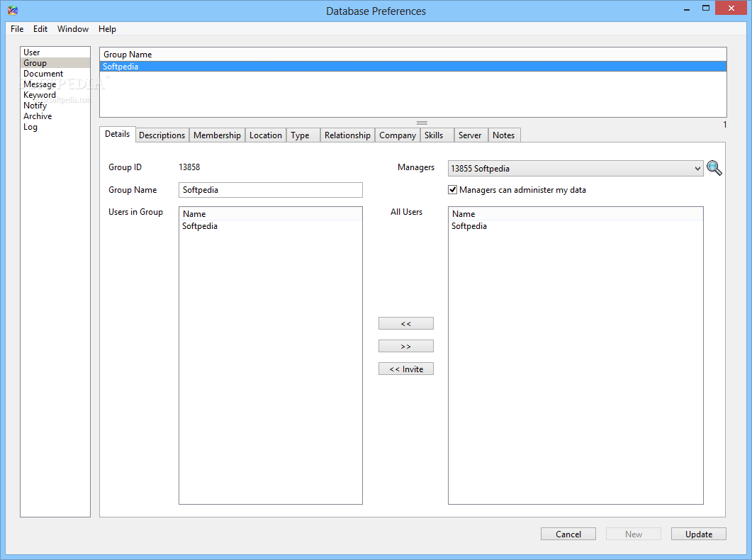Open the Window menu

[73, 29]
